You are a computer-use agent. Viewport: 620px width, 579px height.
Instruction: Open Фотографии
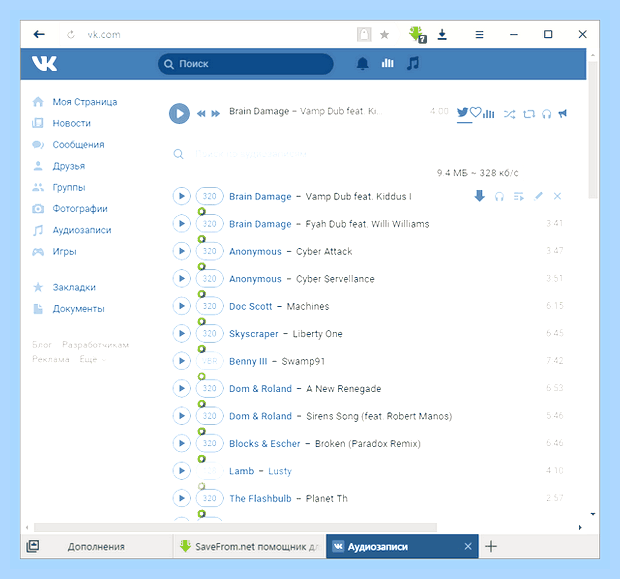click(x=80, y=209)
